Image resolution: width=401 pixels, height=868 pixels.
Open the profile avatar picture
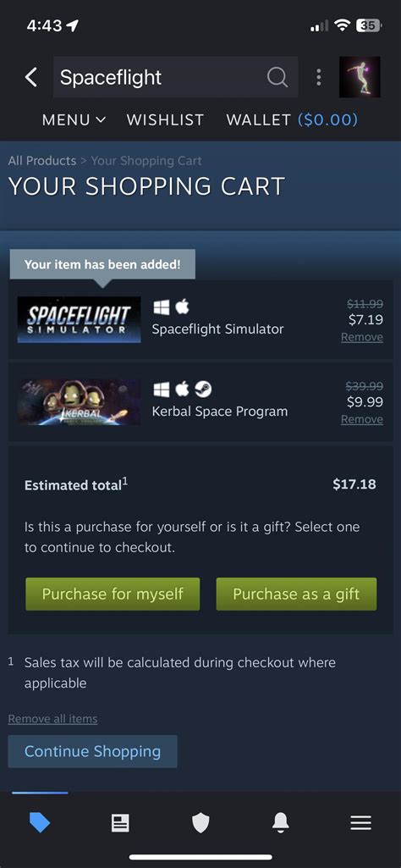point(360,77)
